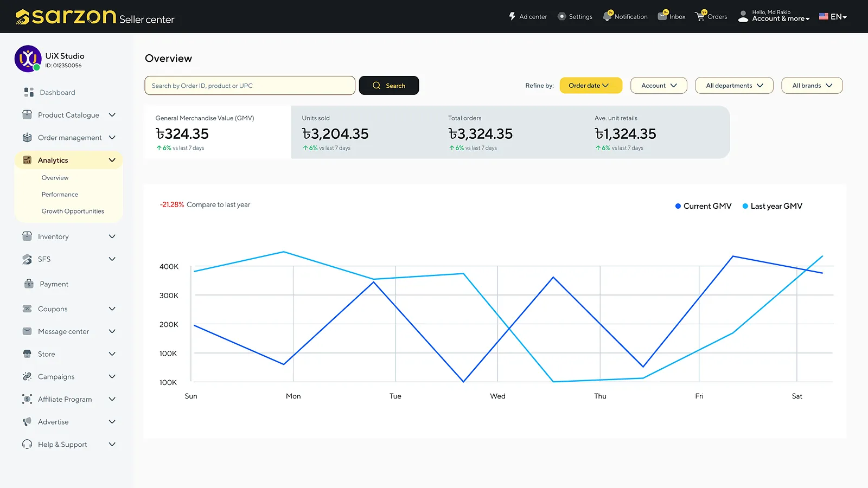The image size is (868, 488).
Task: Click the SFS icon in sidebar
Action: pos(27,259)
